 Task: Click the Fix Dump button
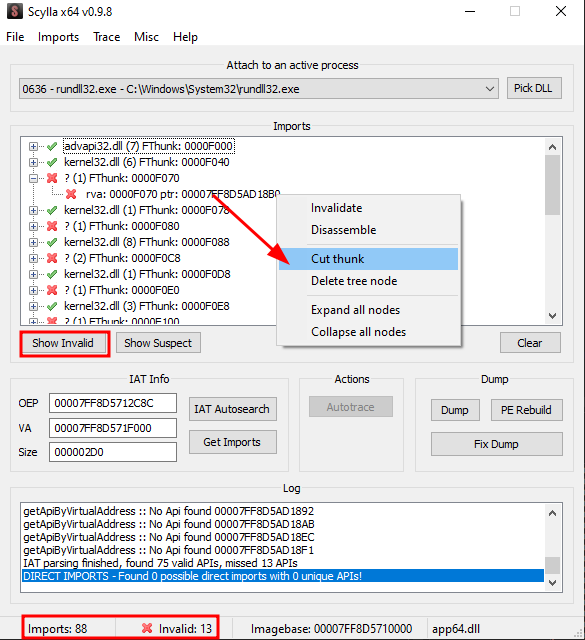coord(496,444)
